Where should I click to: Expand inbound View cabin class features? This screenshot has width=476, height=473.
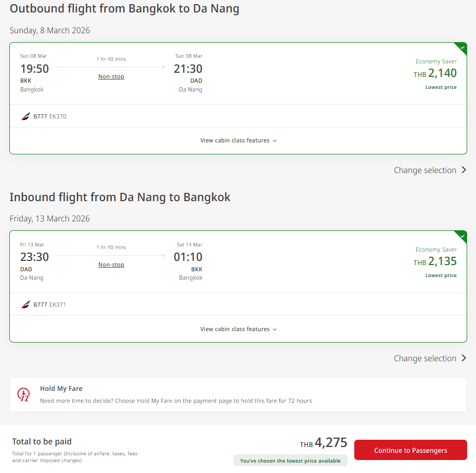coord(238,329)
